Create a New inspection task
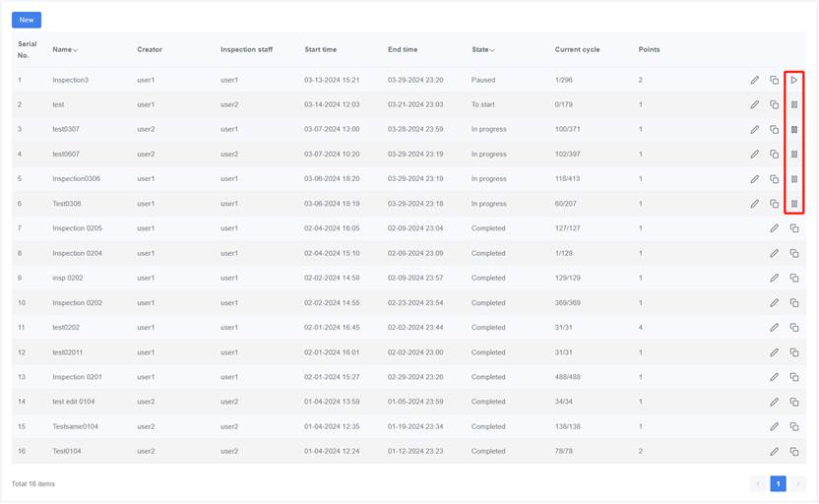 (x=27, y=20)
